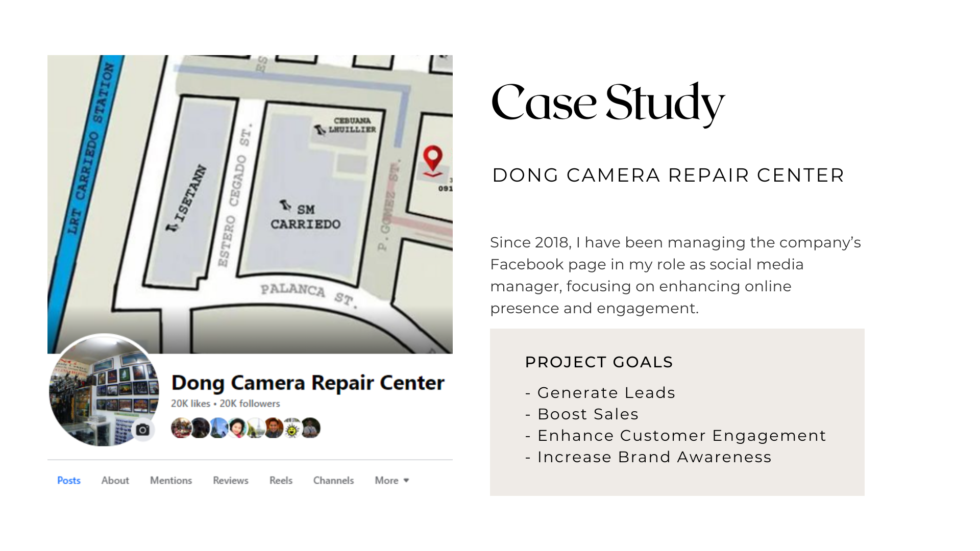Open the More dropdown menu
Image resolution: width=980 pixels, height=551 pixels.
point(392,481)
